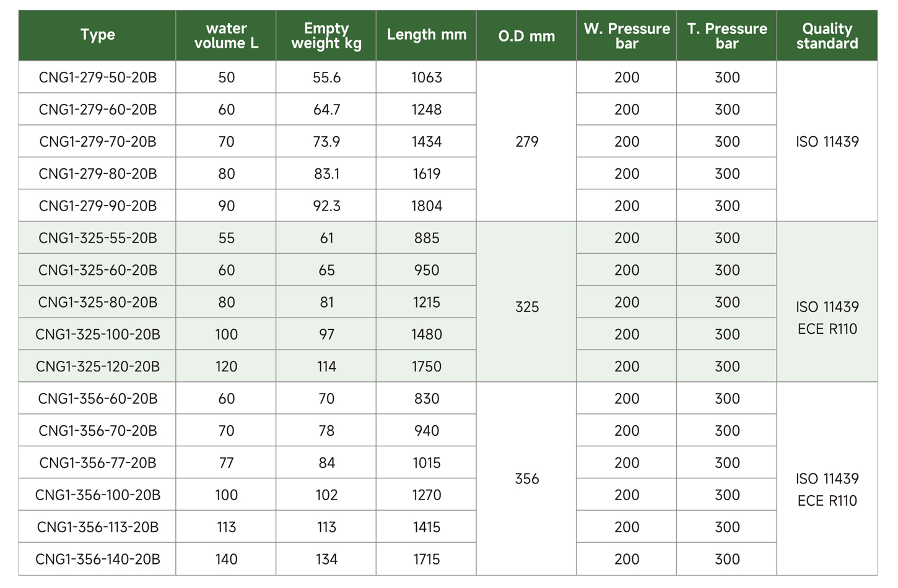Click the O.D mm header cell

[526, 35]
